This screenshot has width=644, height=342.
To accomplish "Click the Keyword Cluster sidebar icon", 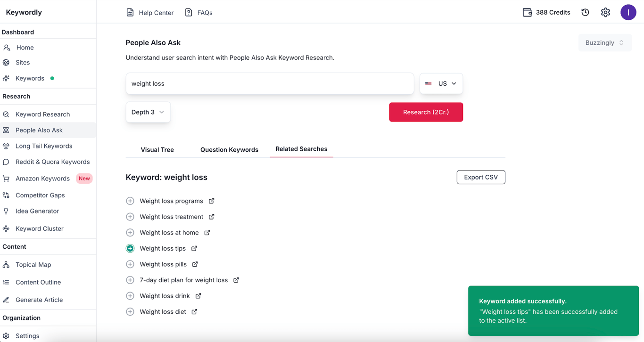I will pos(6,228).
